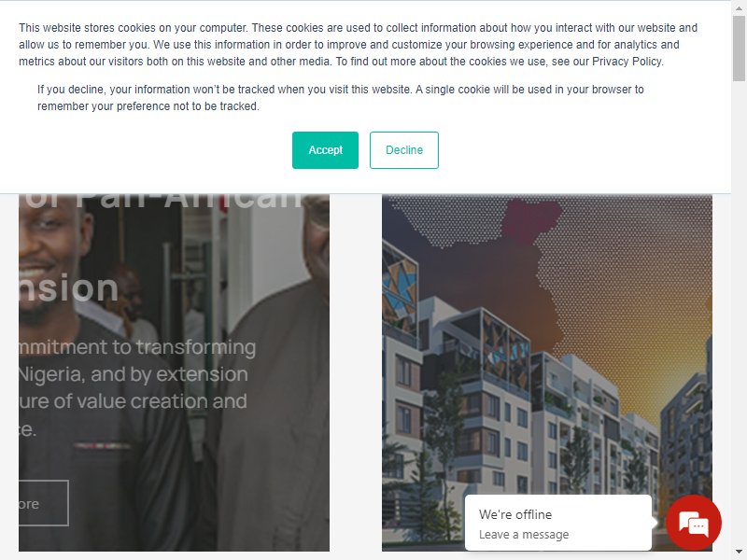Click the large "nsion" heading text
Image resolution: width=747 pixels, height=560 pixels.
click(68, 288)
